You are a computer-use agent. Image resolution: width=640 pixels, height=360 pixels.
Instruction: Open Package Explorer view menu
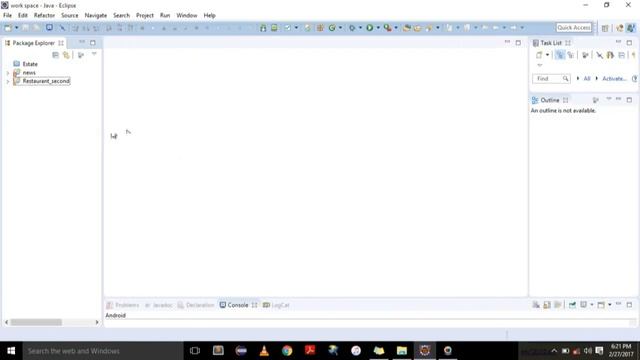[94, 54]
